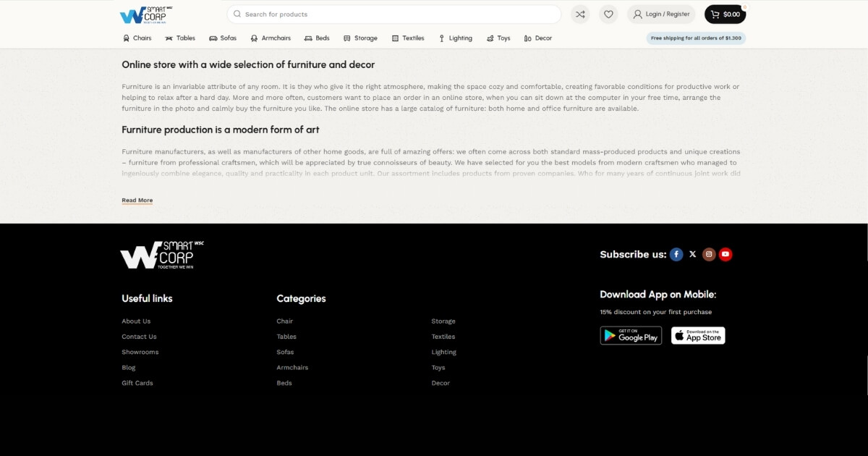Open the About Us footer link

tap(136, 321)
